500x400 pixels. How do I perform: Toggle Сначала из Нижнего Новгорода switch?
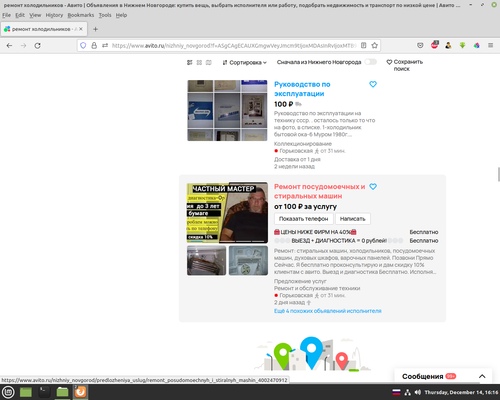coord(371,62)
